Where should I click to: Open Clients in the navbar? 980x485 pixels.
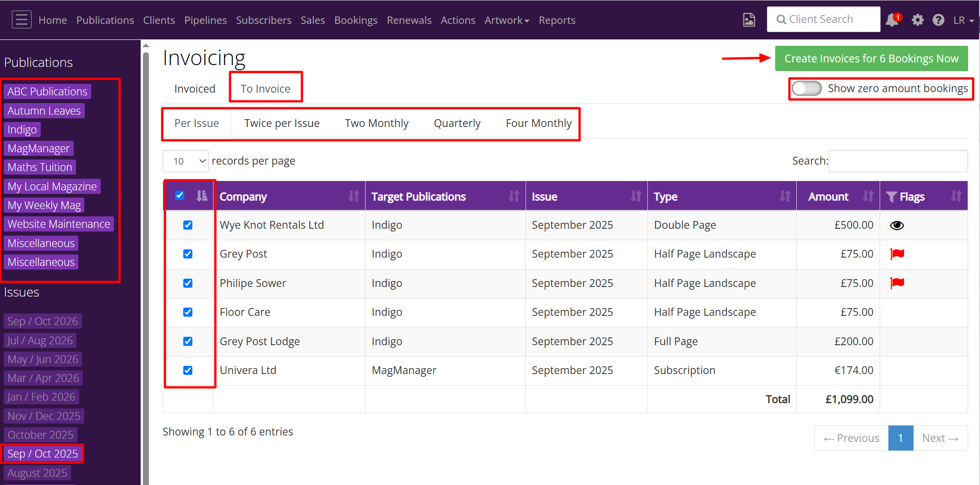(159, 20)
